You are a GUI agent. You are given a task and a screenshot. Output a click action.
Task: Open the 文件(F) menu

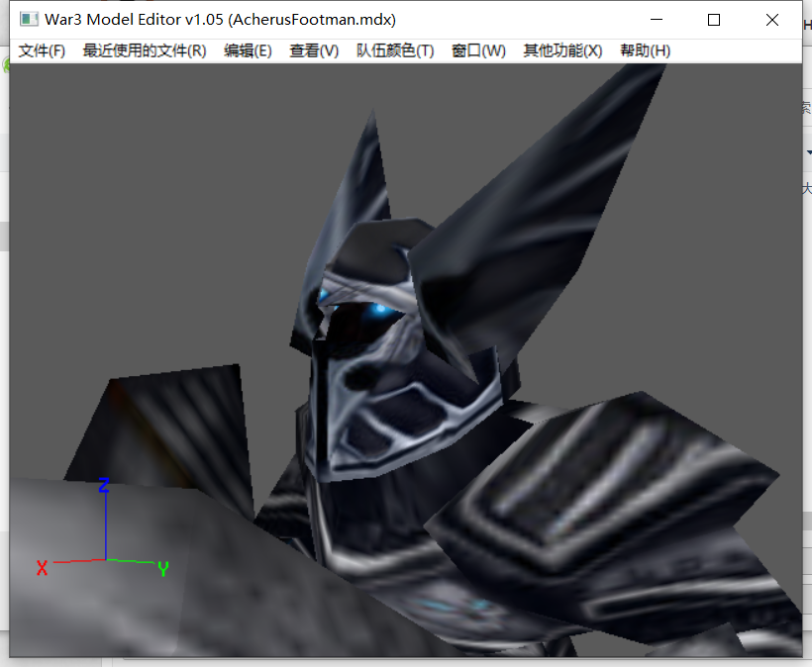click(x=42, y=50)
